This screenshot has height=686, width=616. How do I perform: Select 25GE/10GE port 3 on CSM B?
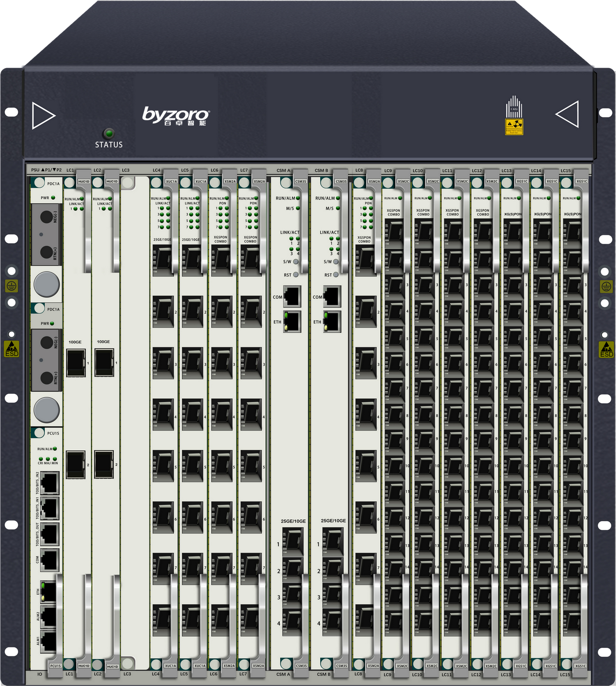(x=333, y=595)
